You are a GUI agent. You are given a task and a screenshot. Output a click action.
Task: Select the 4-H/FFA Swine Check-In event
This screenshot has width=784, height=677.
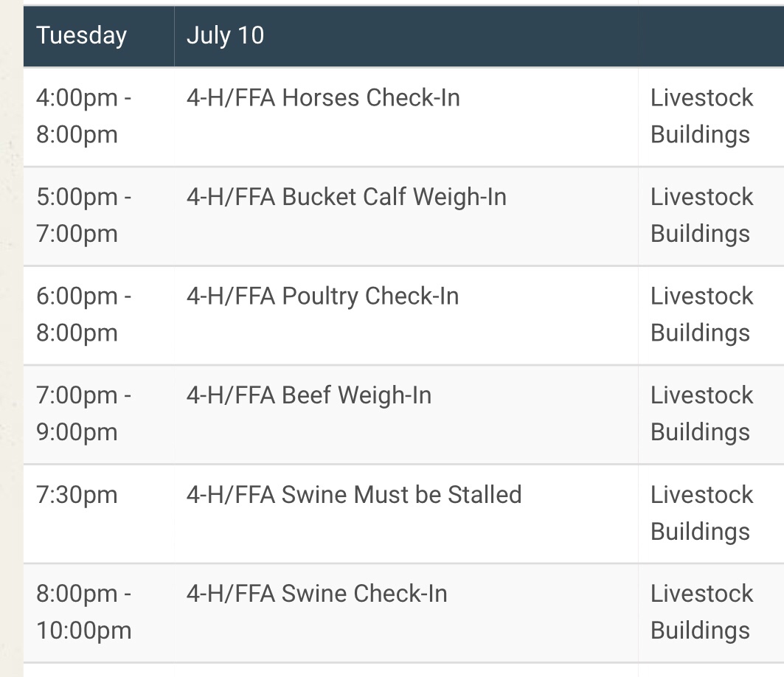coord(317,594)
